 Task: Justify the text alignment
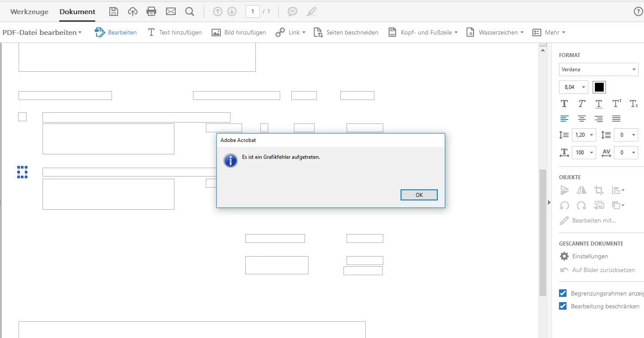616,119
